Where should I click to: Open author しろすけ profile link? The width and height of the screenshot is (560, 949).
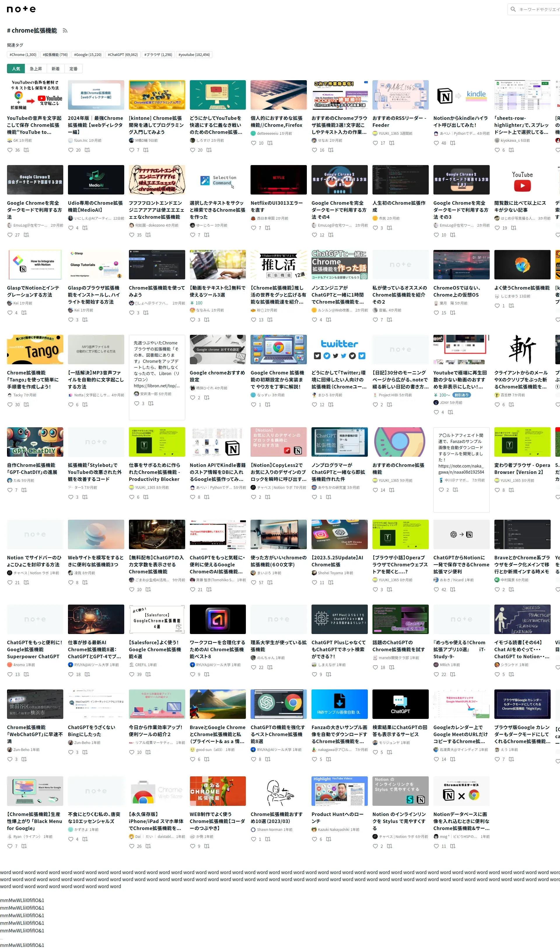[203, 140]
